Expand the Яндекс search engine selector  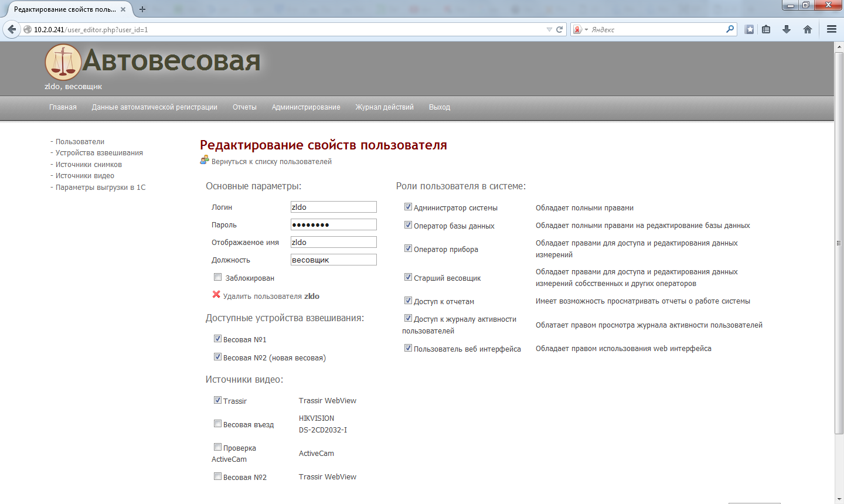[x=580, y=29]
